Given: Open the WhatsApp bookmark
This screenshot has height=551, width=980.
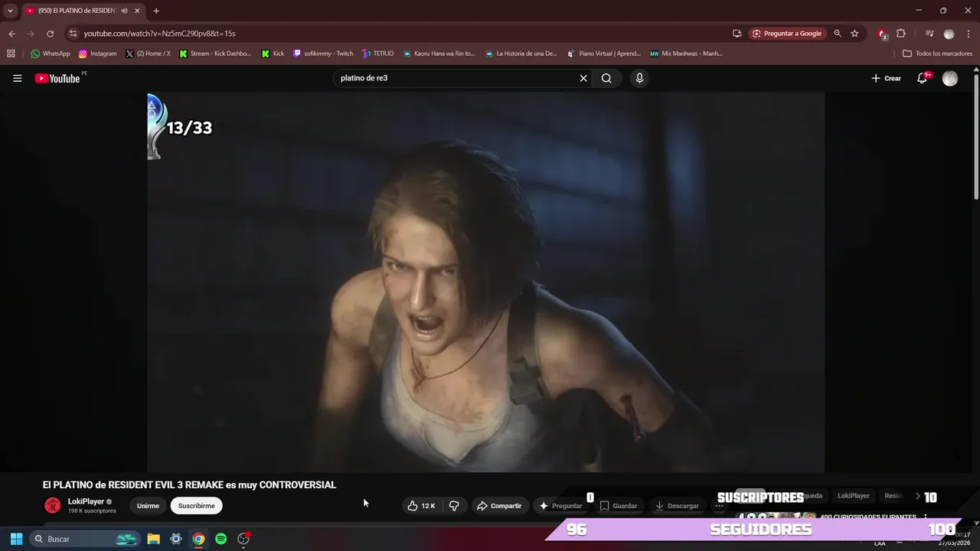Looking at the screenshot, I should 51,54.
